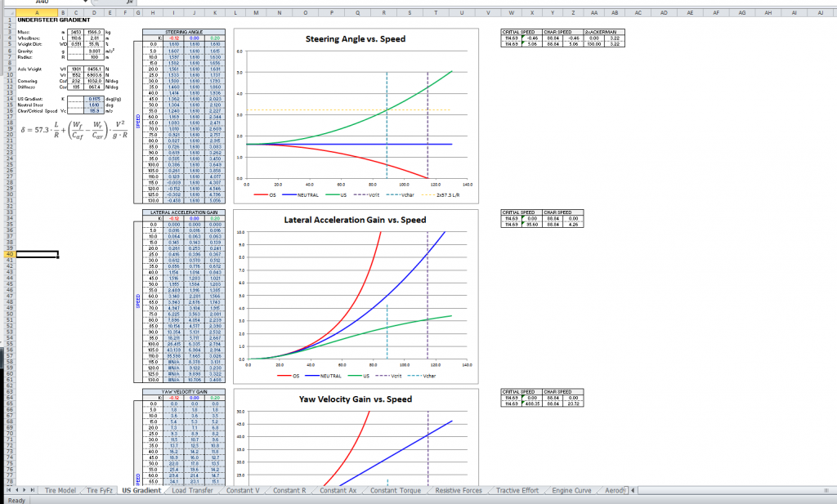
Task: Click the Lateral Acceleration Gain vs. Speed chart title
Action: coord(355,220)
